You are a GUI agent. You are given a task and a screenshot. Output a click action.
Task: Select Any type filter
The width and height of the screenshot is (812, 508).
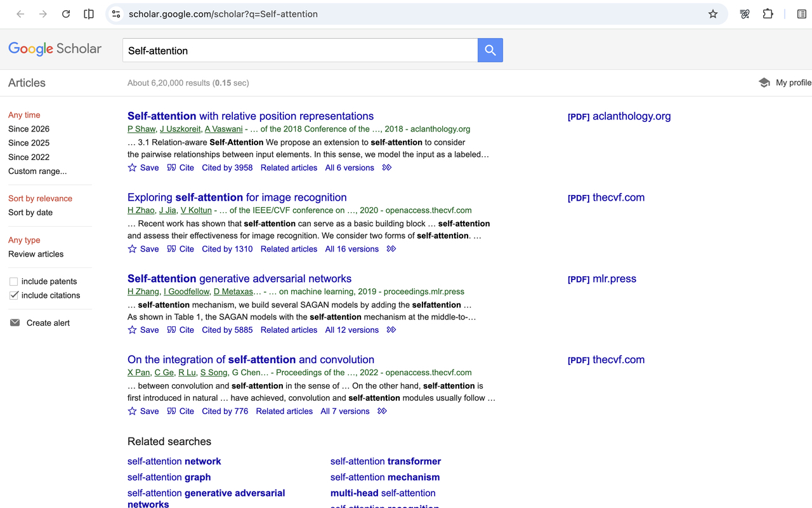click(24, 240)
